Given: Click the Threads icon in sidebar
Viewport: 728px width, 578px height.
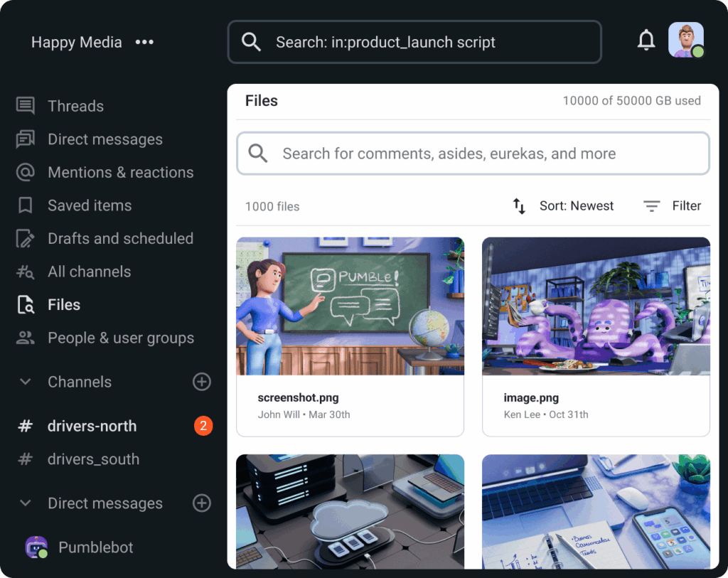Looking at the screenshot, I should (x=25, y=106).
